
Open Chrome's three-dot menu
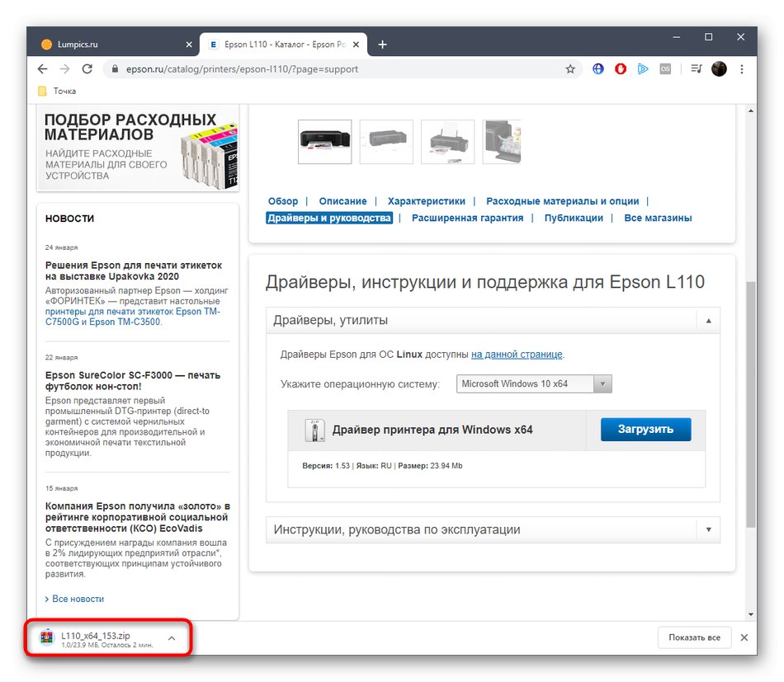coord(740,68)
